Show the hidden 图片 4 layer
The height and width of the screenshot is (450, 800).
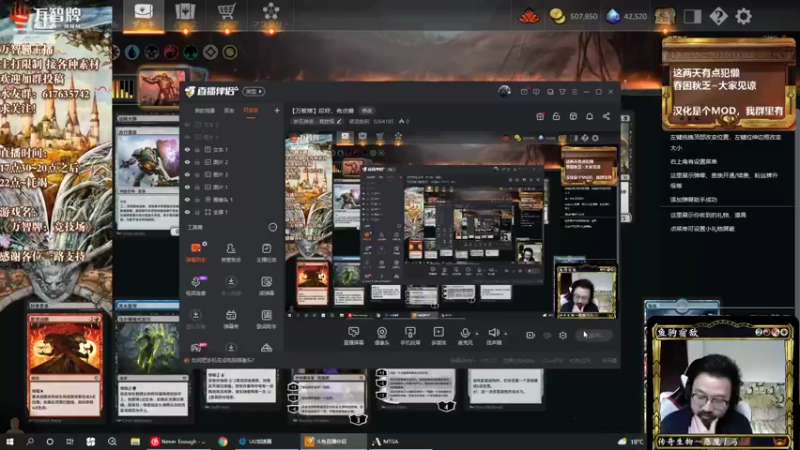187,137
